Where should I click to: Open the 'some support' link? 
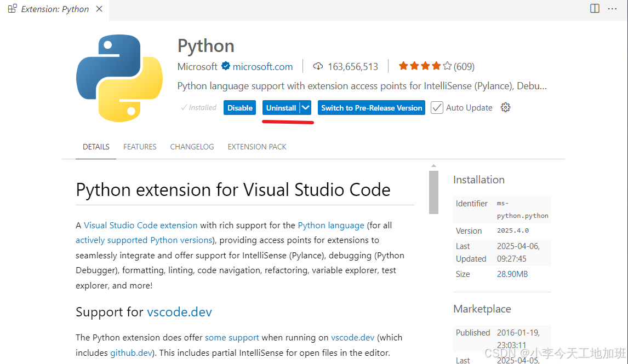[232, 337]
